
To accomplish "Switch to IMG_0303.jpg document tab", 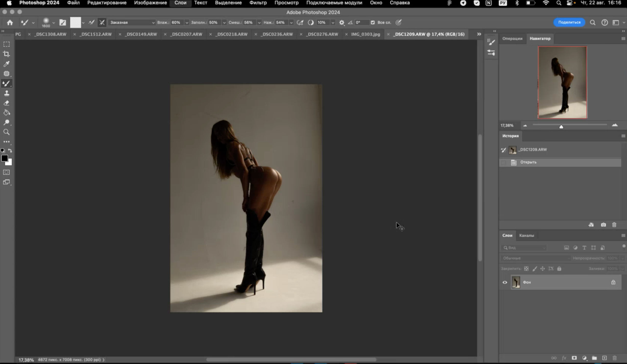I will tap(365, 34).
